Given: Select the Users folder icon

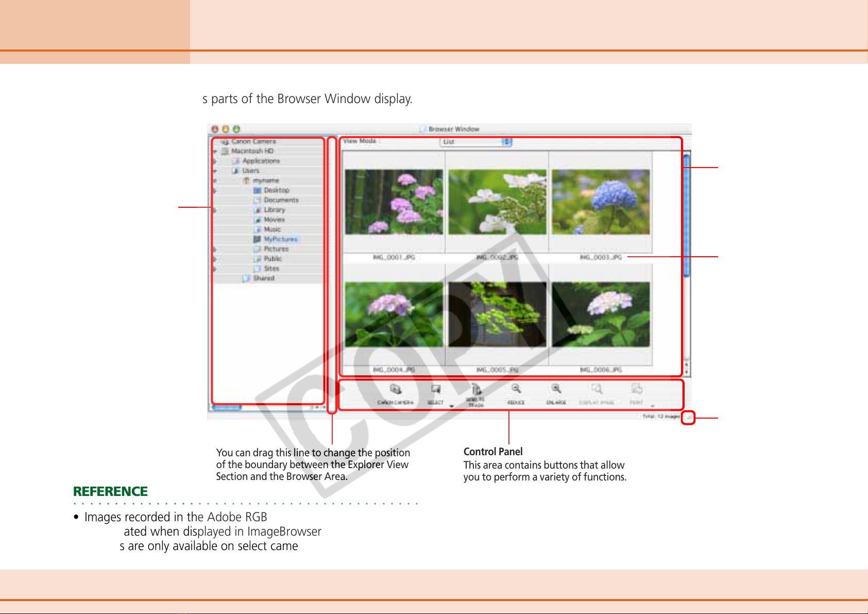Looking at the screenshot, I should (x=236, y=171).
